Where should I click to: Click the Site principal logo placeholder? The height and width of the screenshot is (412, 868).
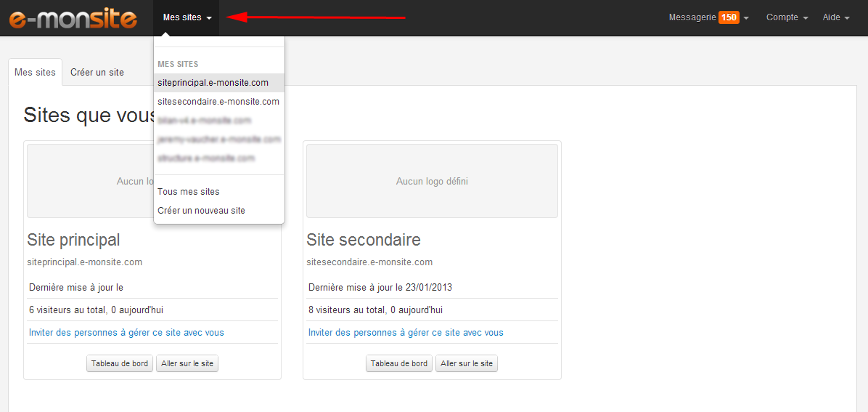pos(90,181)
